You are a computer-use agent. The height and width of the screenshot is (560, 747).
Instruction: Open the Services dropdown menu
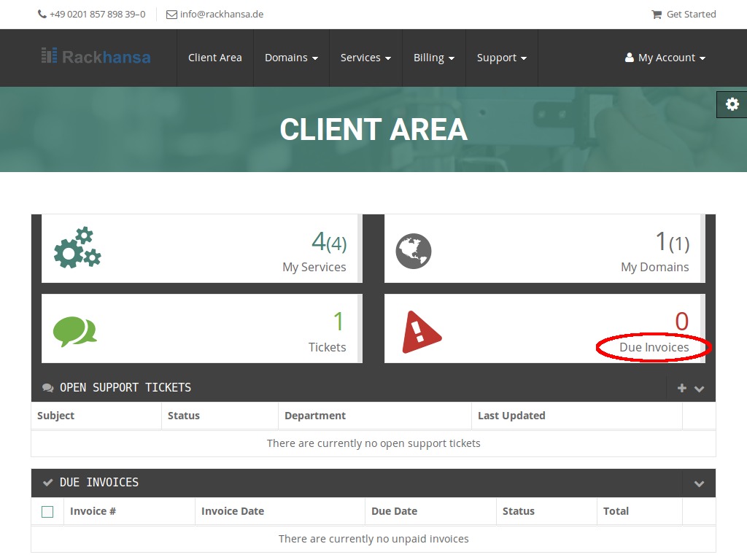coord(365,58)
